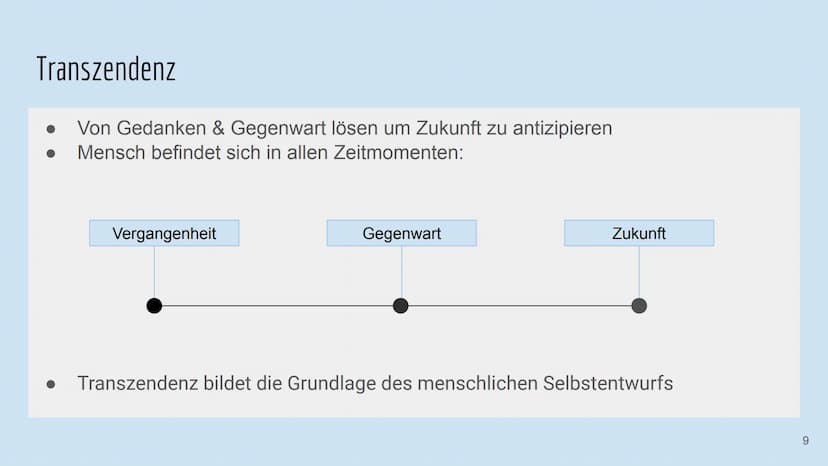
Task: Click the black dot under Vergangenheit
Action: (154, 305)
